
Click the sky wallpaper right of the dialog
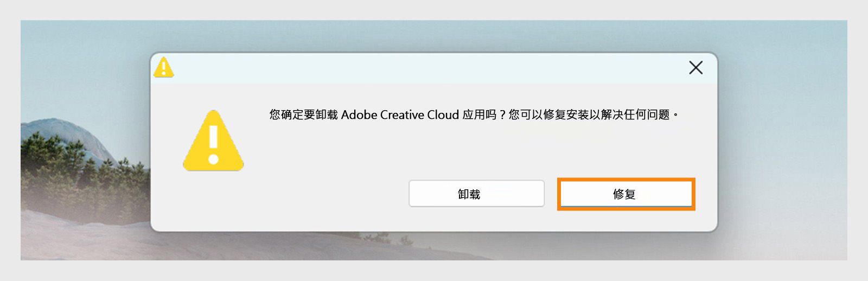click(x=781, y=108)
